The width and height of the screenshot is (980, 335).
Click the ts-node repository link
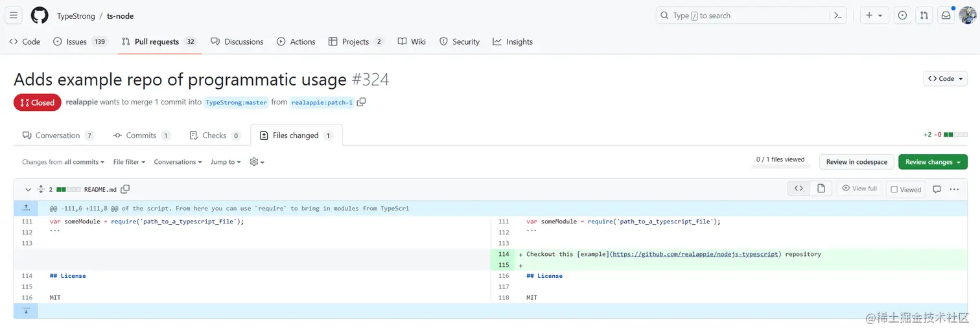click(x=121, y=16)
